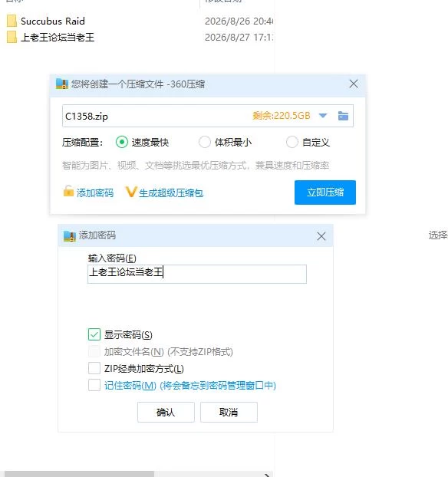Select the 自定义 compression setting

click(292, 142)
